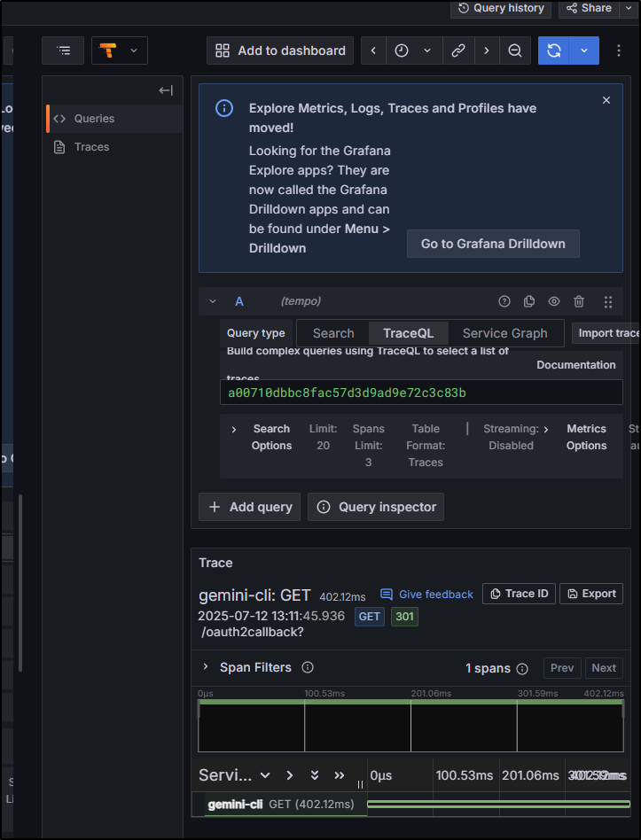Switch query type to Search
Viewport: 641px width, 840px height.
click(x=333, y=333)
